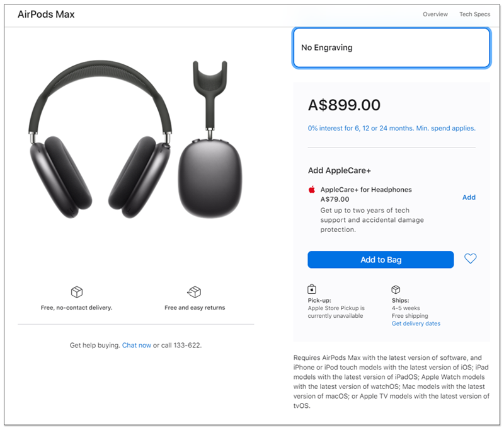
Task: Click the red AppleCare+ Apple logo
Action: pyautogui.click(x=311, y=189)
